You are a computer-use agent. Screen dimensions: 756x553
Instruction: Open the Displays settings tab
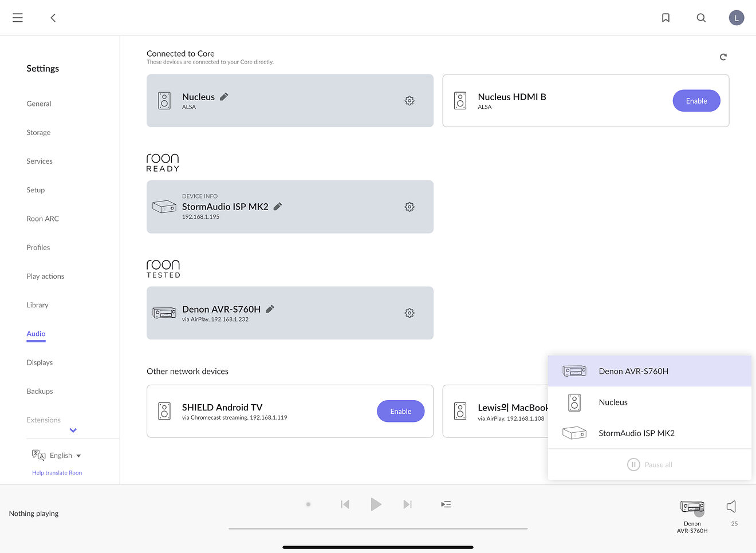pyautogui.click(x=40, y=362)
